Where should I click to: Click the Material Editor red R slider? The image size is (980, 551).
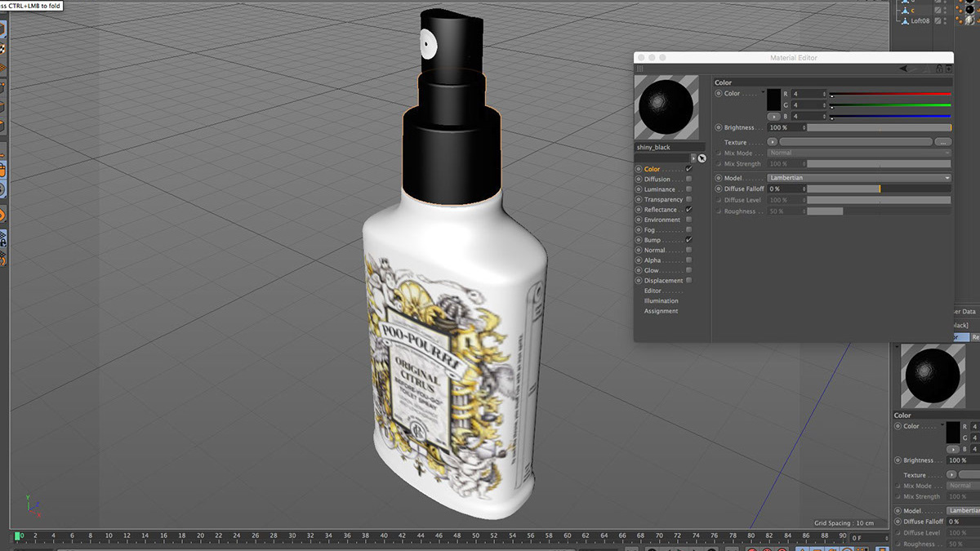[890, 94]
